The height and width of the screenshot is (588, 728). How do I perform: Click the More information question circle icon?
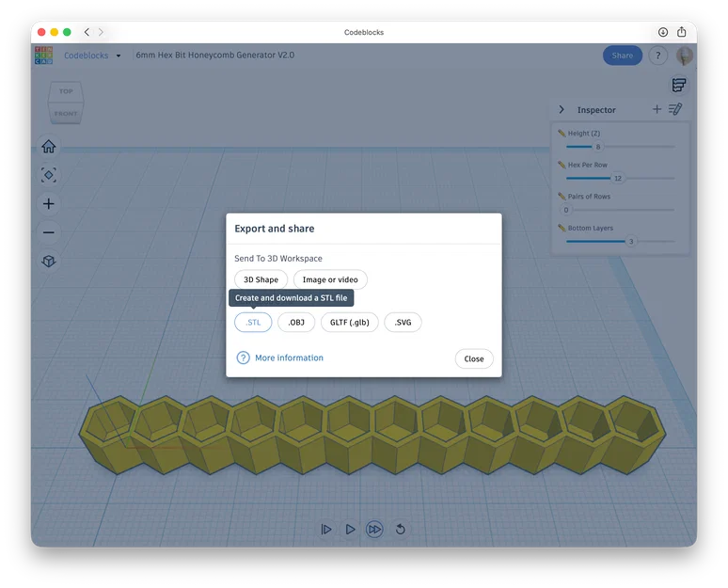244,358
